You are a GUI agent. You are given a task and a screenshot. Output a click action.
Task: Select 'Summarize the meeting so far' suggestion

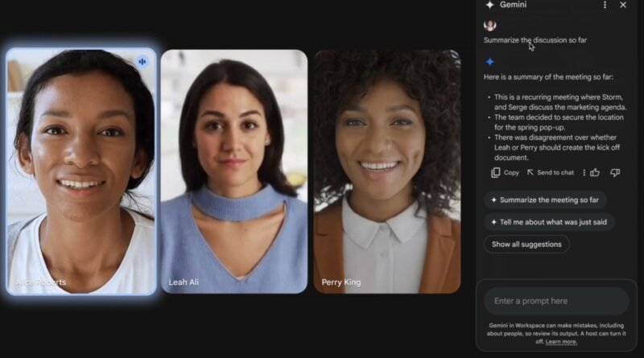pyautogui.click(x=545, y=200)
